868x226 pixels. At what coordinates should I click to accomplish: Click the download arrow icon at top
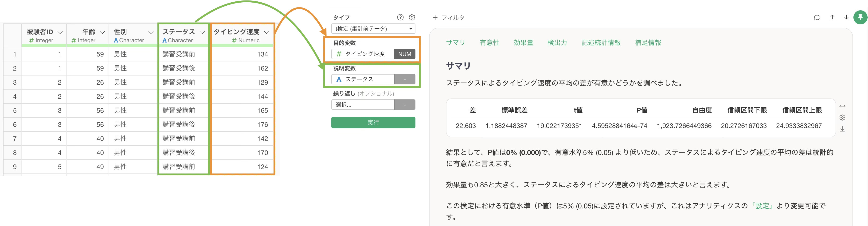pos(846,18)
